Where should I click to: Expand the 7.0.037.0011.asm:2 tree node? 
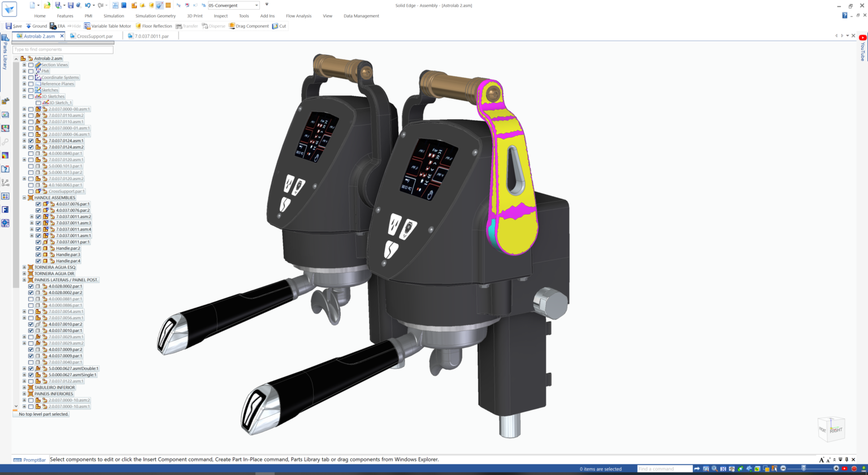coord(32,216)
